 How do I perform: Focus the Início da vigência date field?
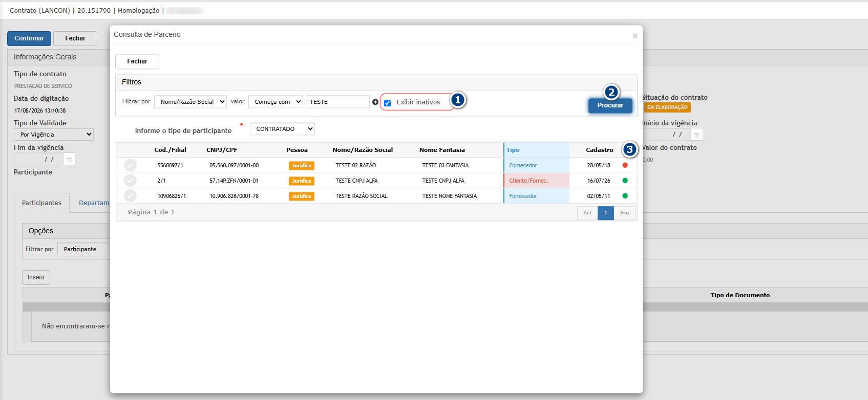667,135
